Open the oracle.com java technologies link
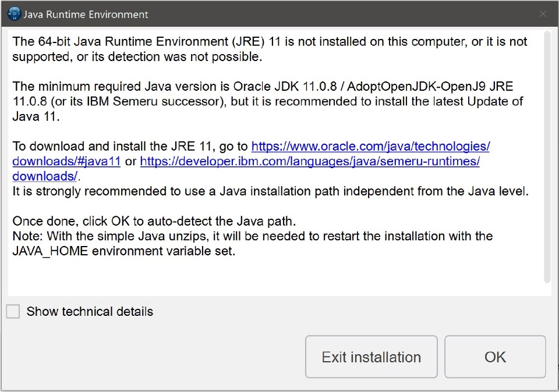 pos(370,146)
